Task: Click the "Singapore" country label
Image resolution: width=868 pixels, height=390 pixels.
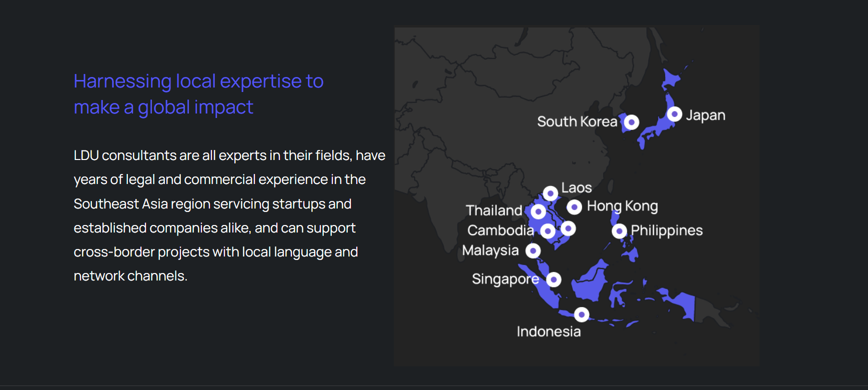Action: 505,279
